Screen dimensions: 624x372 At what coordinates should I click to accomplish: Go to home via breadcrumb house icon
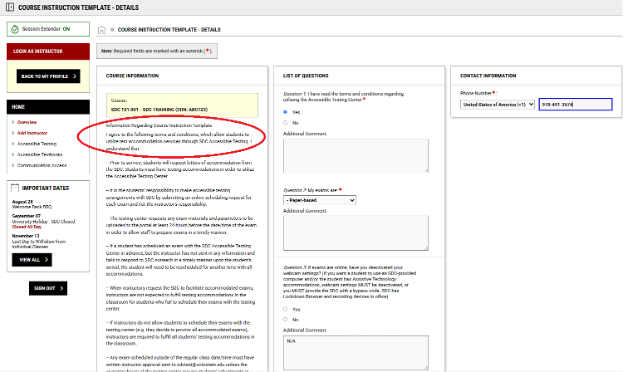102,30
